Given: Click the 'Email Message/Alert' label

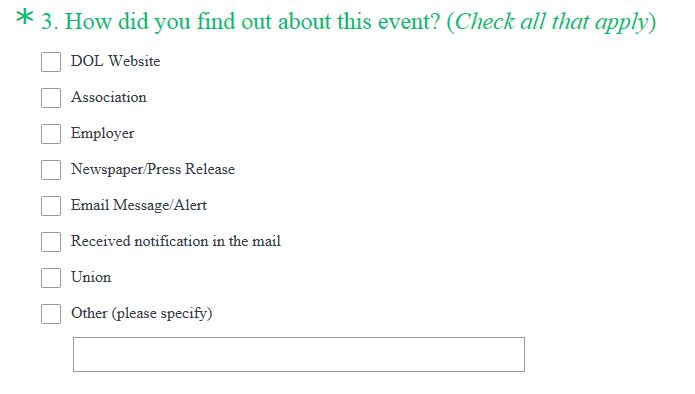Looking at the screenshot, I should [x=139, y=205].
